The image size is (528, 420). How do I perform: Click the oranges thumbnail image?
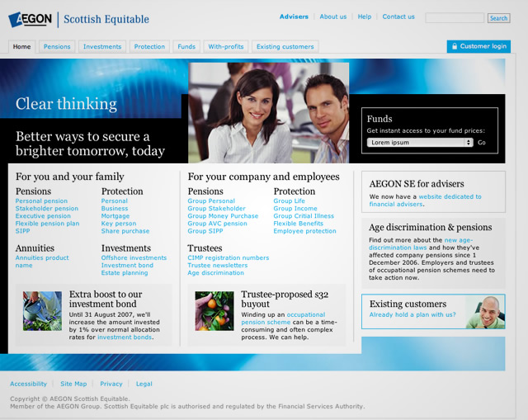coord(214,311)
